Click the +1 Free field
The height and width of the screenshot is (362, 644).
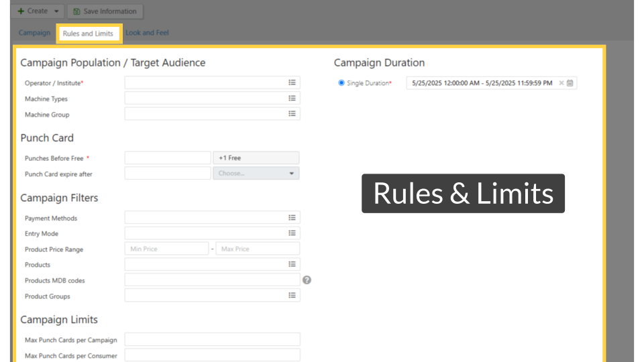tap(256, 158)
